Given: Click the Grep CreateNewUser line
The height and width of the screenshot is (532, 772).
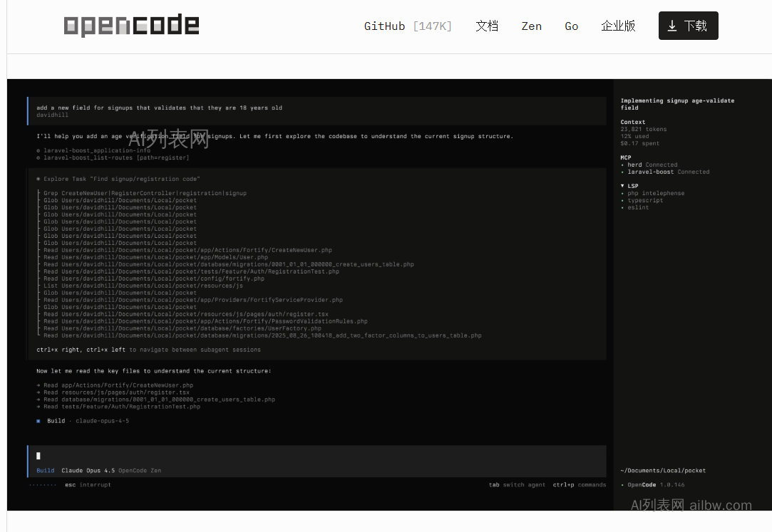Looking at the screenshot, I should [145, 193].
